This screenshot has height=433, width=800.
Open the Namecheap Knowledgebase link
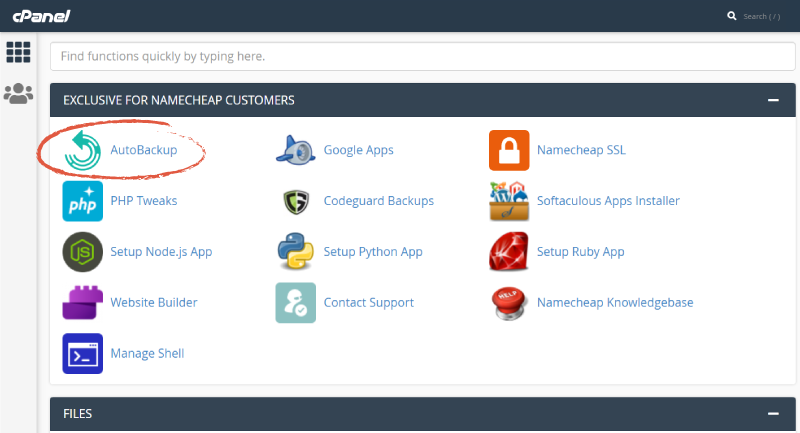pyautogui.click(x=615, y=302)
